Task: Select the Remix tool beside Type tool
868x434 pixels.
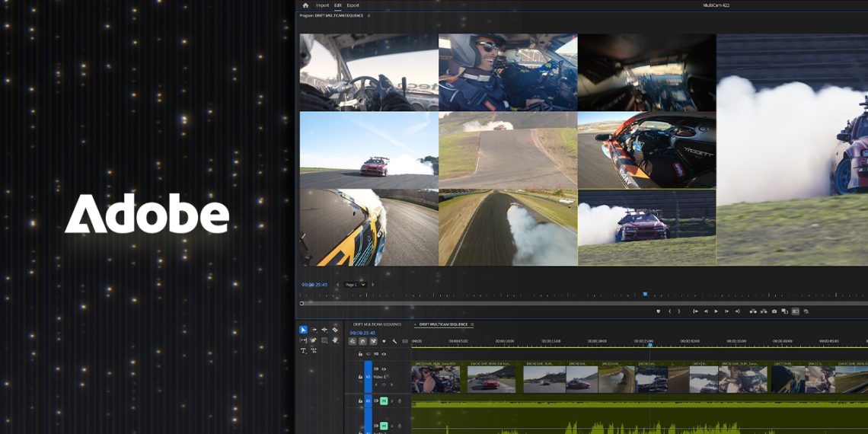Action: 314,350
